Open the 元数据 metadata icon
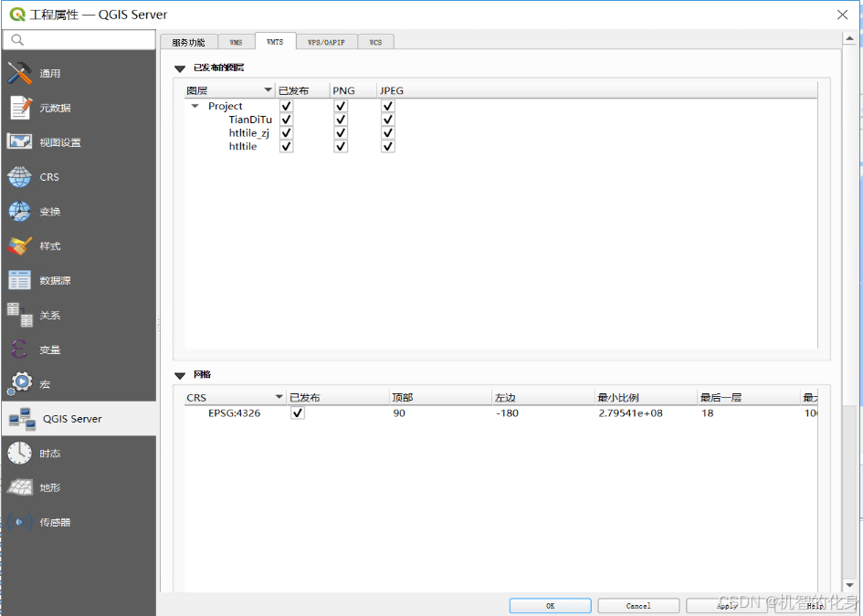The width and height of the screenshot is (863, 616). tap(21, 108)
